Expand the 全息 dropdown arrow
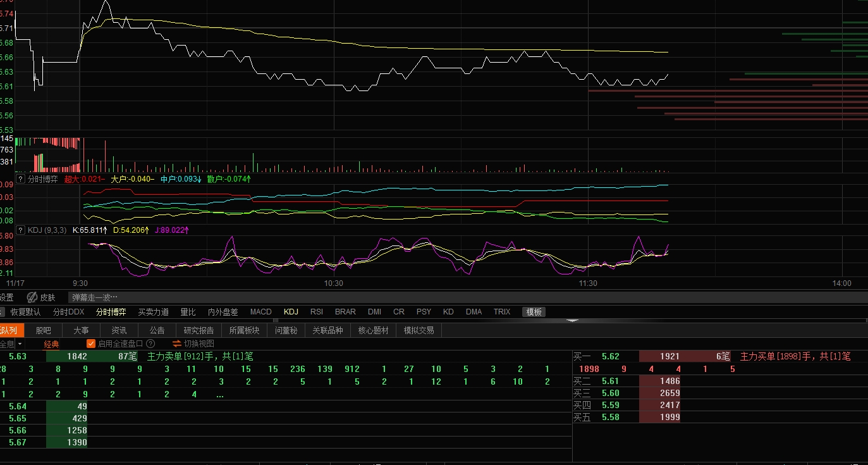Viewport: 868px width, 465px height. click(x=20, y=344)
